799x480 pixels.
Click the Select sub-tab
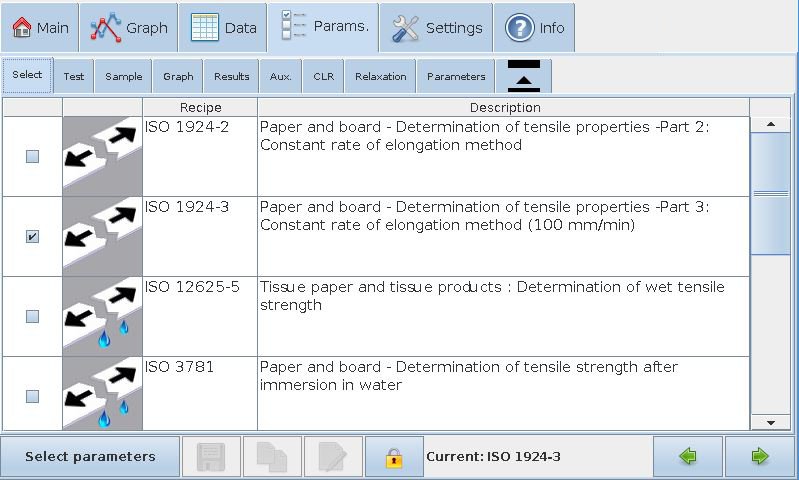(x=28, y=75)
